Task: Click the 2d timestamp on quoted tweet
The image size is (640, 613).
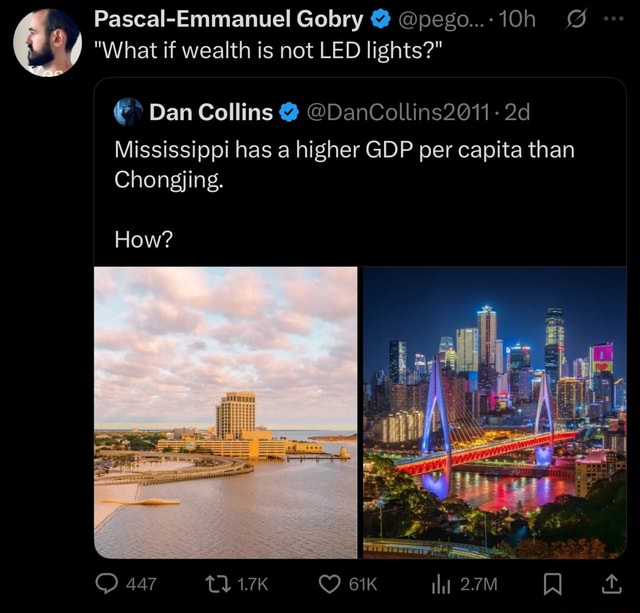Action: tap(517, 112)
